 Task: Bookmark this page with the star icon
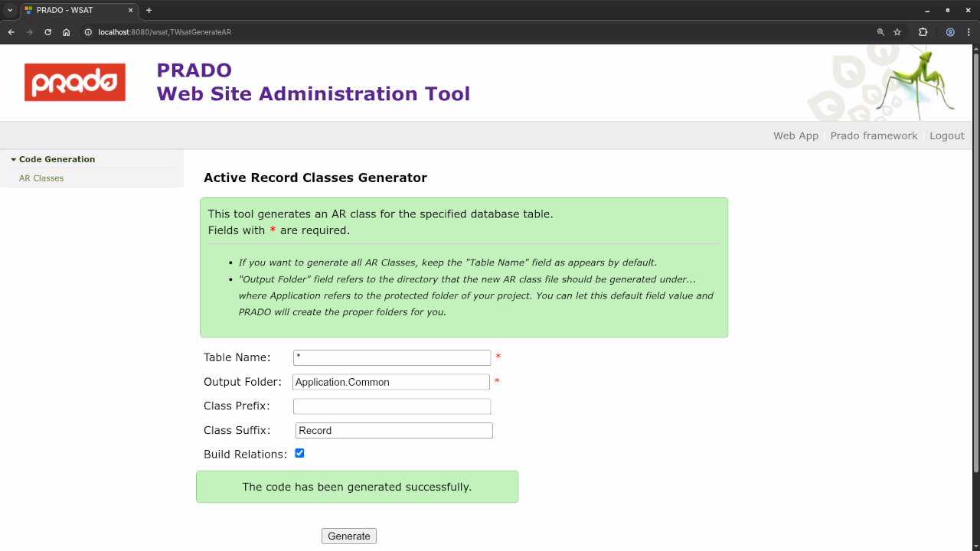(x=897, y=32)
